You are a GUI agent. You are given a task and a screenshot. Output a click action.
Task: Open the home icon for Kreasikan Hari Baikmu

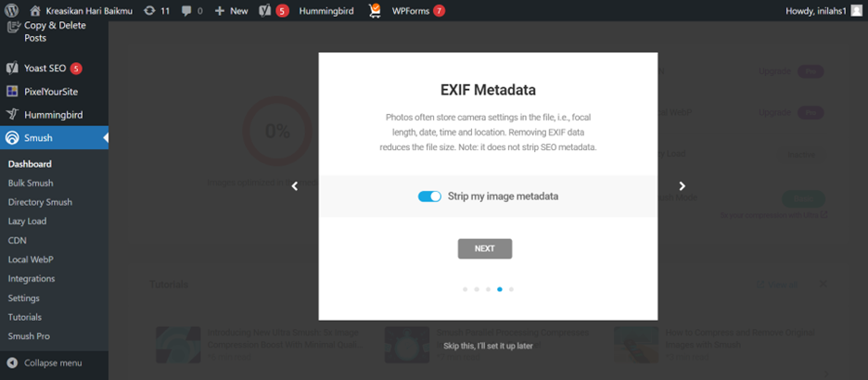[35, 10]
